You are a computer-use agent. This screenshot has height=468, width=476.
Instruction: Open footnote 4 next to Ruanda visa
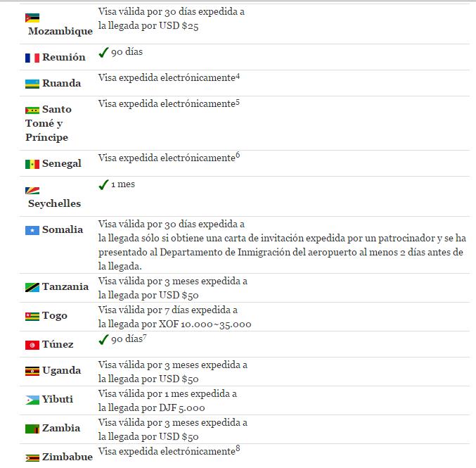coord(238,75)
